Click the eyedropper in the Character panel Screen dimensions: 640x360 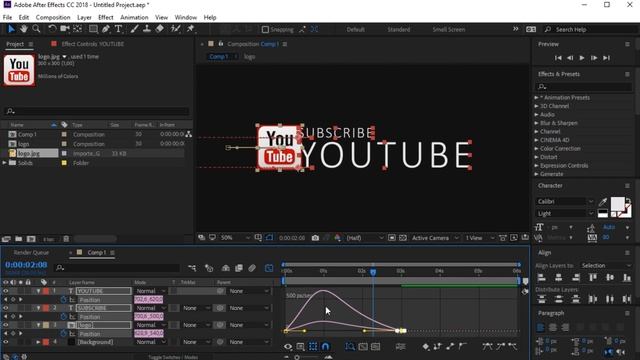point(603,202)
